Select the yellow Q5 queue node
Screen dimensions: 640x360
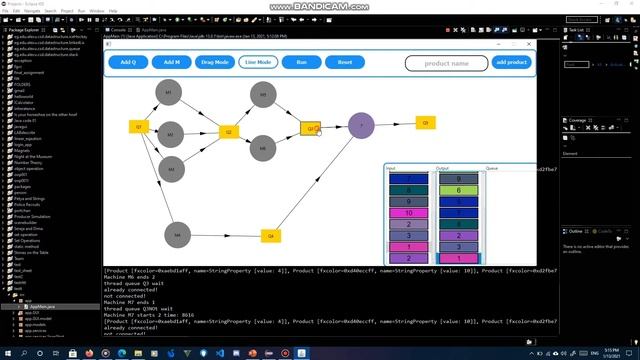[x=426, y=123]
